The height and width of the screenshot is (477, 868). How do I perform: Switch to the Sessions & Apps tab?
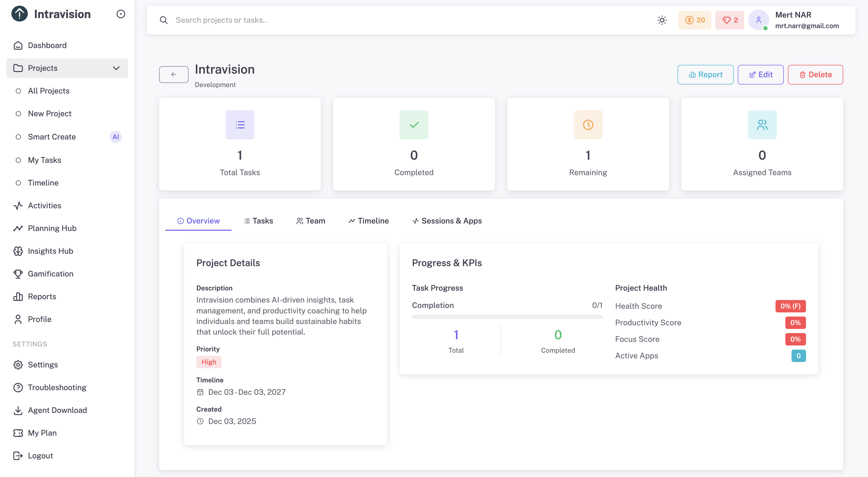(x=447, y=221)
